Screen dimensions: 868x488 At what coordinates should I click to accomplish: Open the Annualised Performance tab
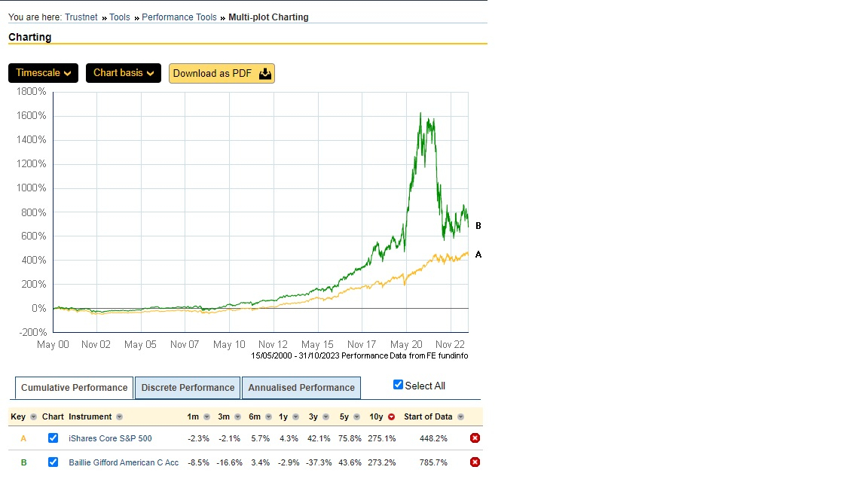tap(301, 388)
